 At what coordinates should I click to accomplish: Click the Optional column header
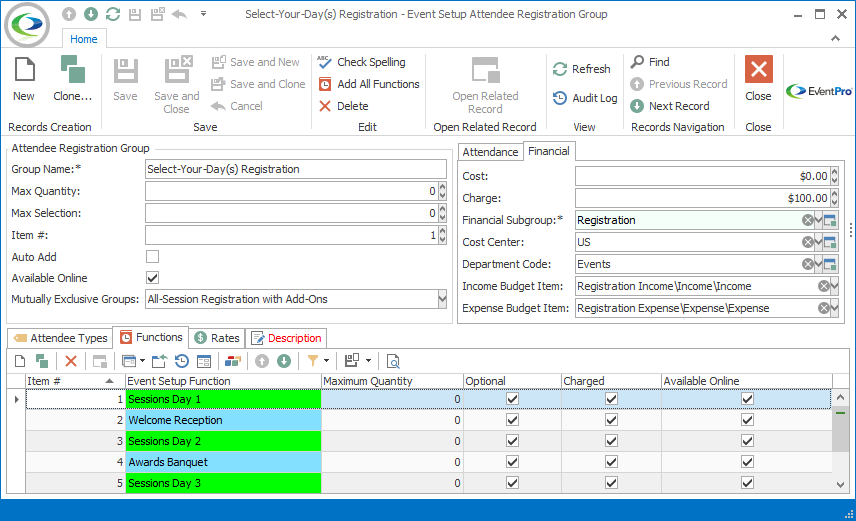point(512,381)
